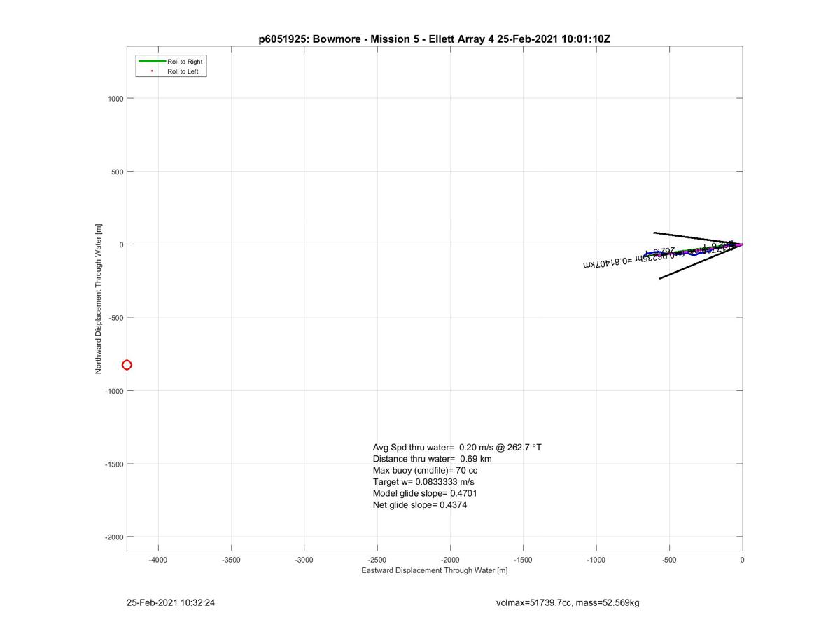
Task: Click the -1000 tick label on the eastward axis
Action: (x=596, y=560)
